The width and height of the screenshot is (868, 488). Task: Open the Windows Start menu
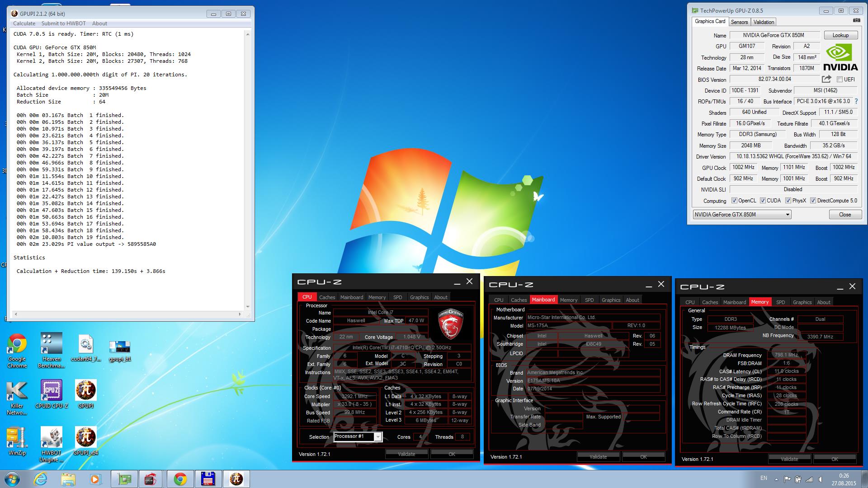(x=12, y=479)
